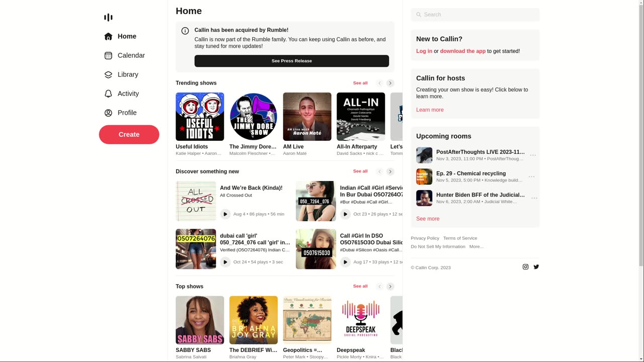644x362 pixels.
Task: Open Callin's Instagram icon in footer
Action: pyautogui.click(x=525, y=267)
